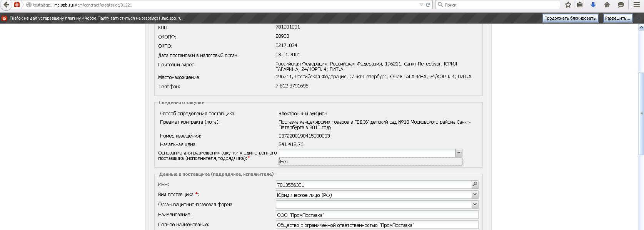The height and width of the screenshot is (230, 644).
Task: Go to home page icon
Action: (607, 5)
